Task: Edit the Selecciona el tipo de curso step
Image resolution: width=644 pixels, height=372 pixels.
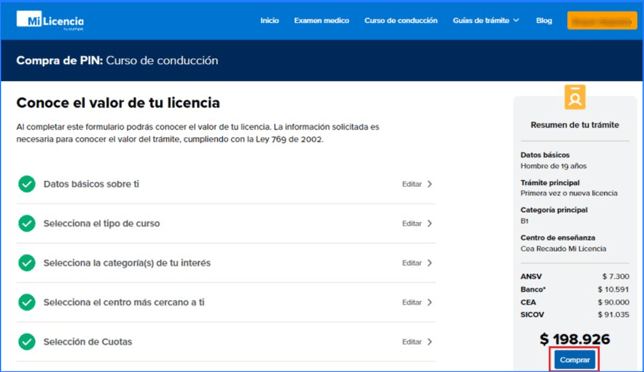Action: point(412,223)
